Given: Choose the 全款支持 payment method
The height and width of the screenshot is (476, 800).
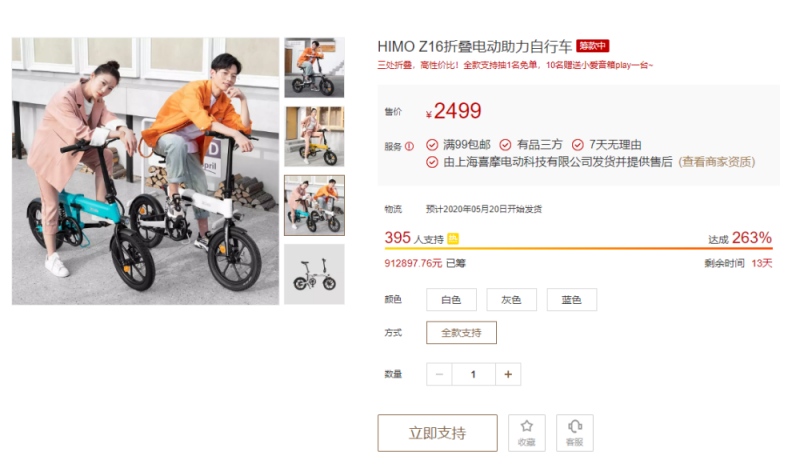Looking at the screenshot, I should point(461,333).
